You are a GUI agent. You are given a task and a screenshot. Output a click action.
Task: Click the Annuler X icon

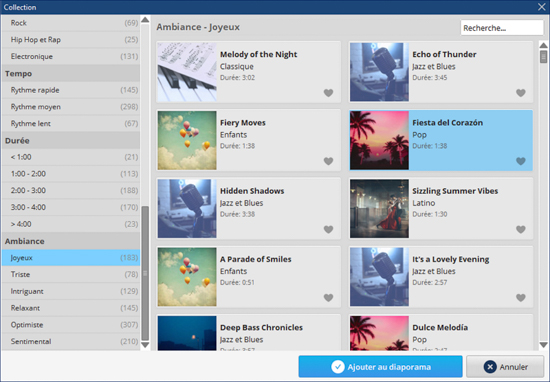490,367
